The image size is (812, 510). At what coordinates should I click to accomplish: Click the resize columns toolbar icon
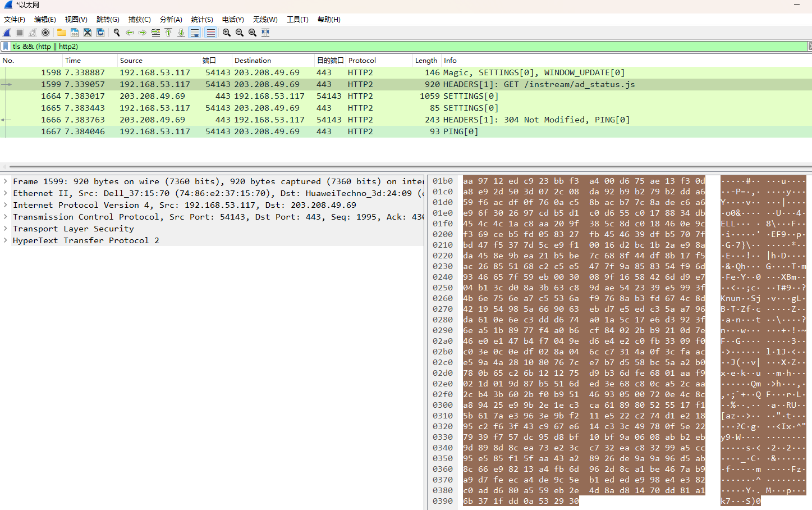click(265, 33)
